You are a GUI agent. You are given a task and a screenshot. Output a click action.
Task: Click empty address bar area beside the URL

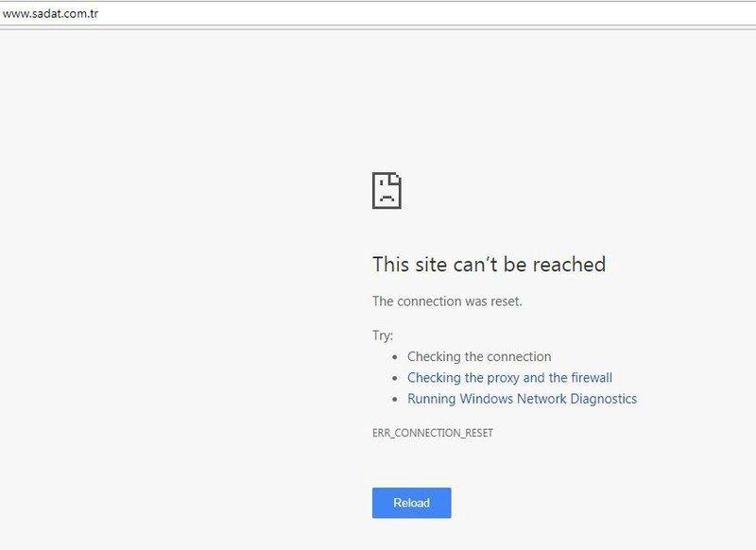[x=424, y=13]
